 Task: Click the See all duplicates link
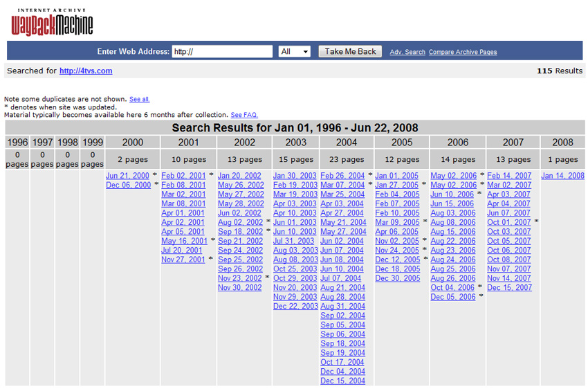click(x=140, y=99)
